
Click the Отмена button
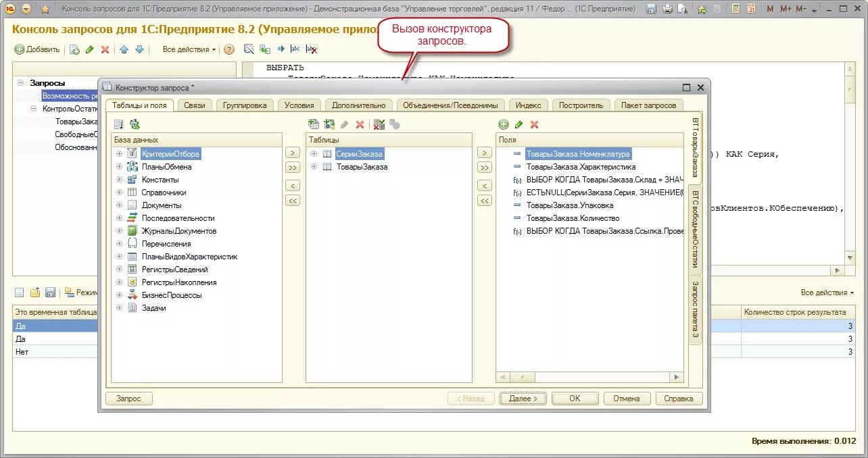(x=627, y=399)
